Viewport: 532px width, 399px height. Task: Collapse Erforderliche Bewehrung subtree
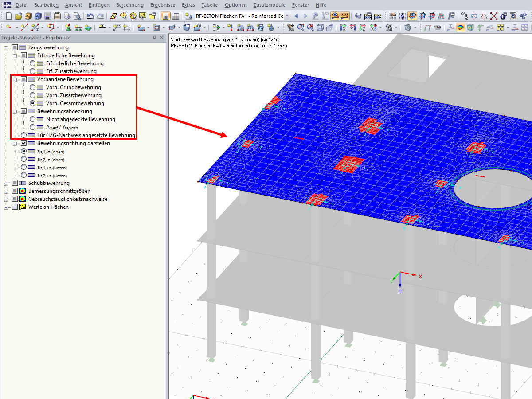[15, 55]
